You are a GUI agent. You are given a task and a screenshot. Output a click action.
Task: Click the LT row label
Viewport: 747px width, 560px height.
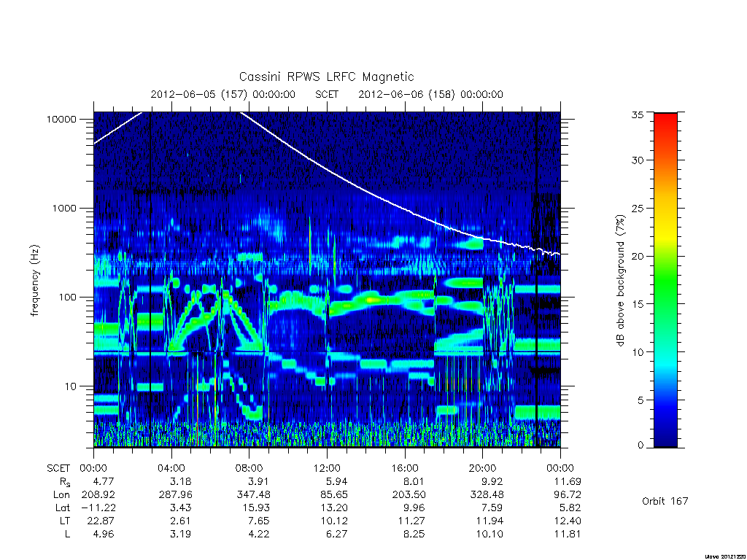coord(64,521)
